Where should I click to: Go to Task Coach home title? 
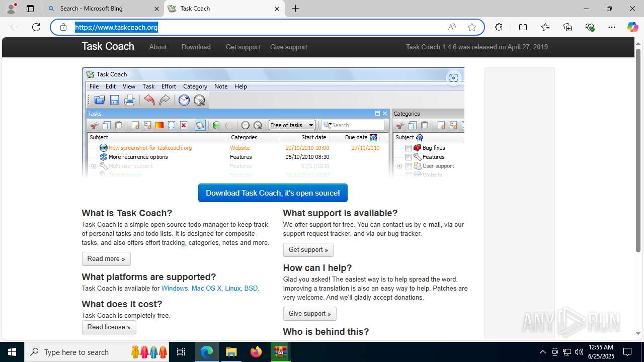click(108, 46)
